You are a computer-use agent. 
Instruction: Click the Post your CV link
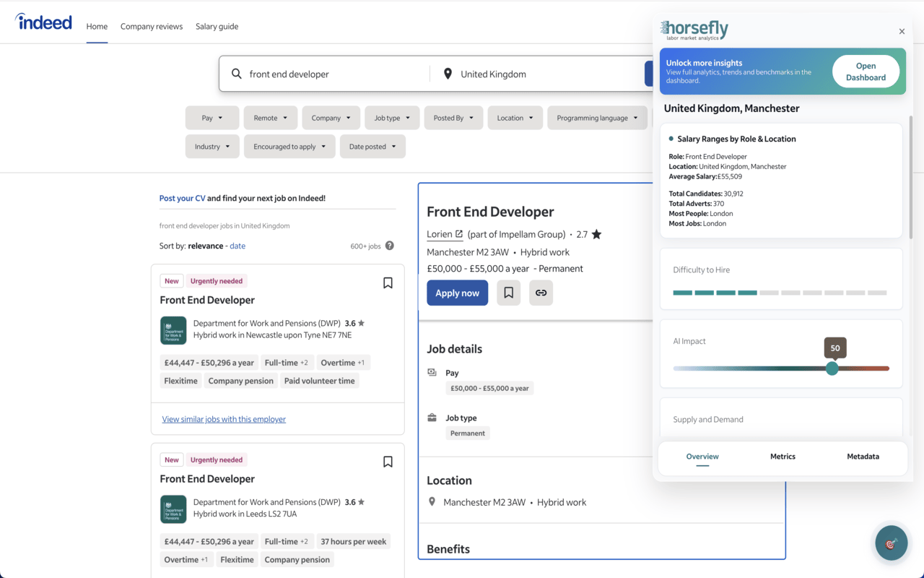click(183, 198)
